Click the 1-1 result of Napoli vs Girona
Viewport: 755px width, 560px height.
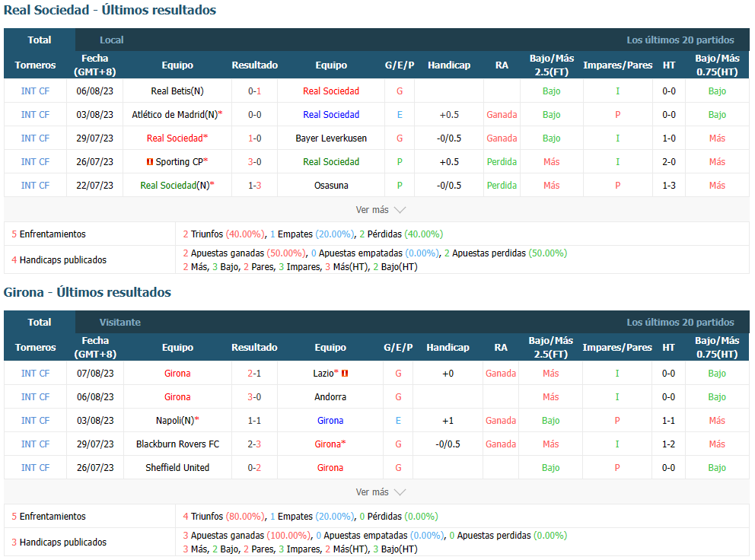coord(254,420)
